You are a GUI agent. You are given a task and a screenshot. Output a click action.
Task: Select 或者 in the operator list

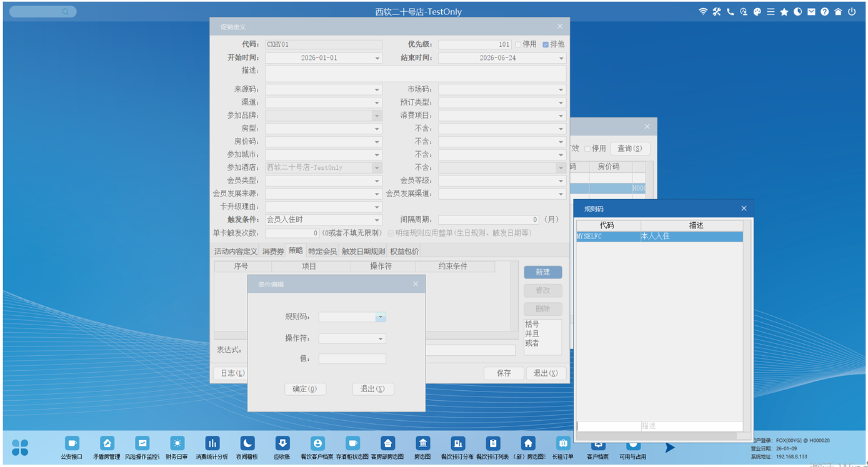532,343
